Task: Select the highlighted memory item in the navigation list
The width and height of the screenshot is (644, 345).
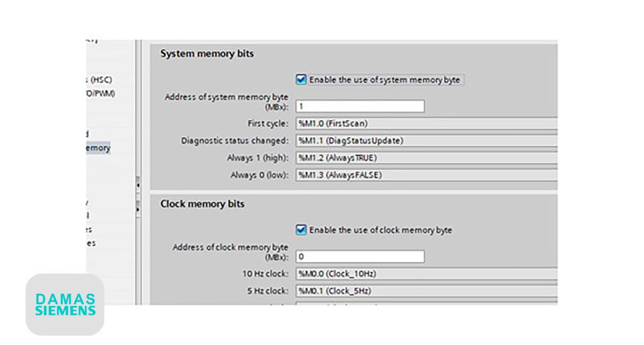Action: [98, 149]
